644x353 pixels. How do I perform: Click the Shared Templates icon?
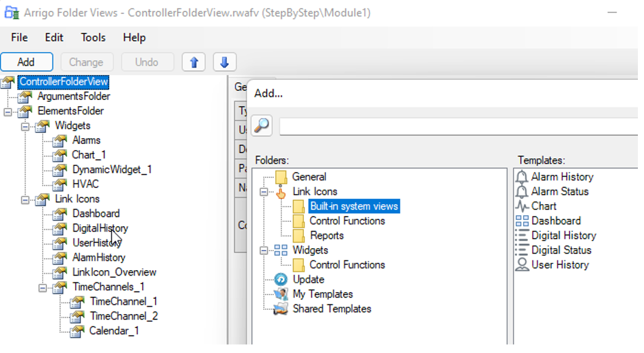click(281, 309)
